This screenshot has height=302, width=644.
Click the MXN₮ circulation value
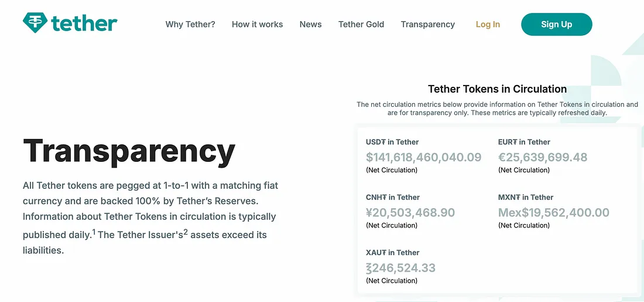click(x=553, y=212)
